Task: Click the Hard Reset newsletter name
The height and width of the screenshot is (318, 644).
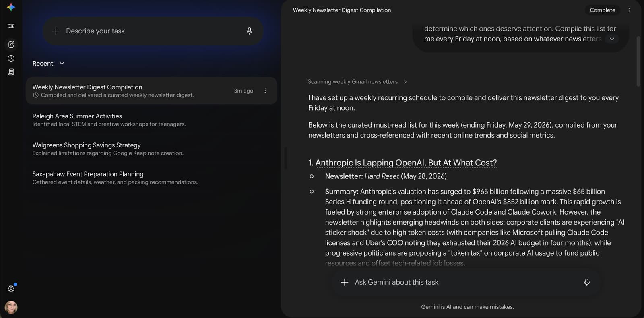Action: tap(382, 176)
